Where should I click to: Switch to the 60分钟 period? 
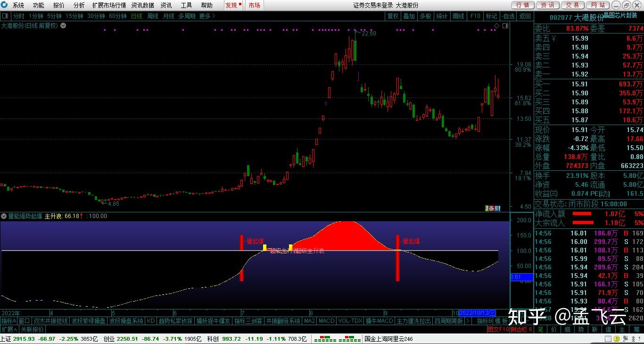(x=118, y=16)
